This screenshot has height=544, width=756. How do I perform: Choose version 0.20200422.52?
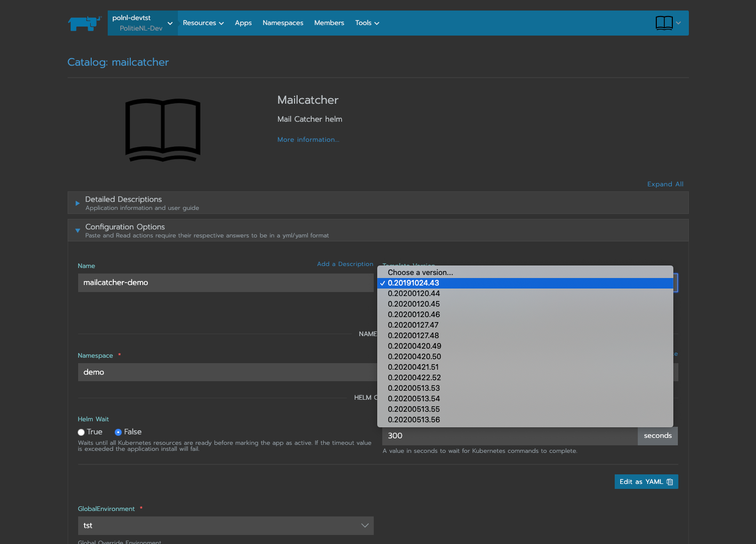pyautogui.click(x=525, y=378)
